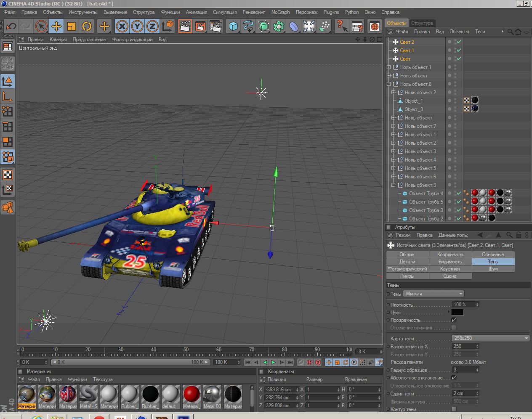Screen dimensions: 532x419
Task: Add a cube primitive object
Action: point(233,27)
